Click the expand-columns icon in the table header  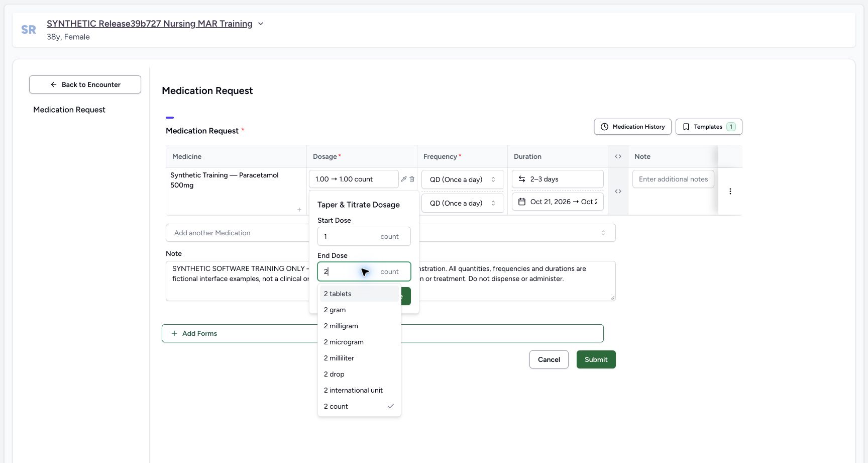click(618, 156)
